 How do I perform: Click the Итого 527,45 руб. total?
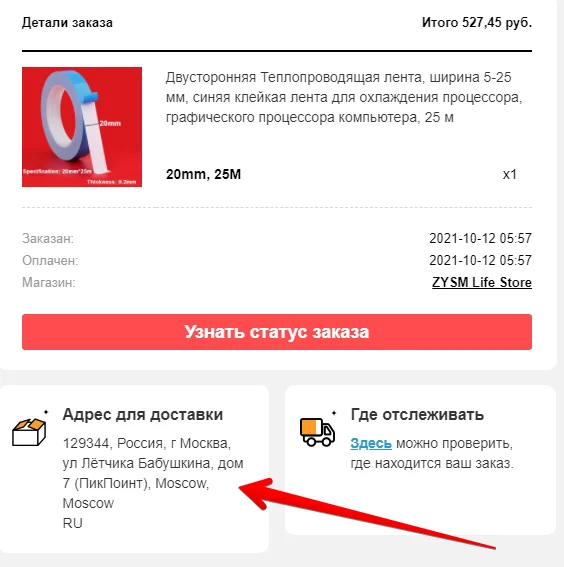(477, 22)
